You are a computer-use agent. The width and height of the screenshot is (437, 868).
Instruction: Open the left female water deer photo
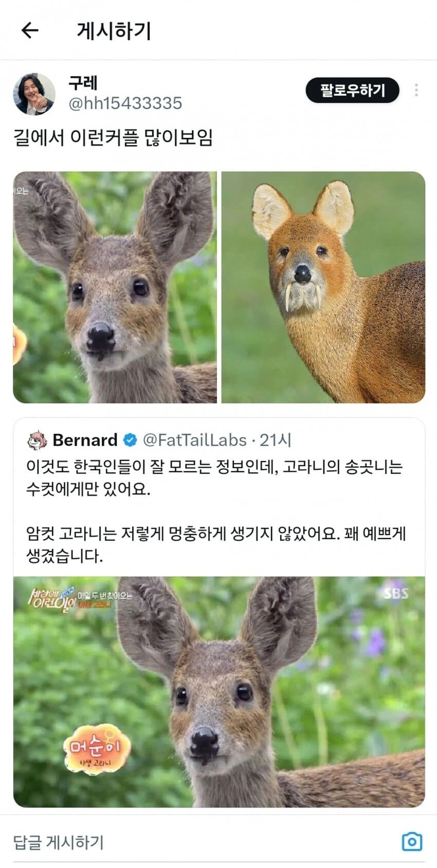(115, 287)
